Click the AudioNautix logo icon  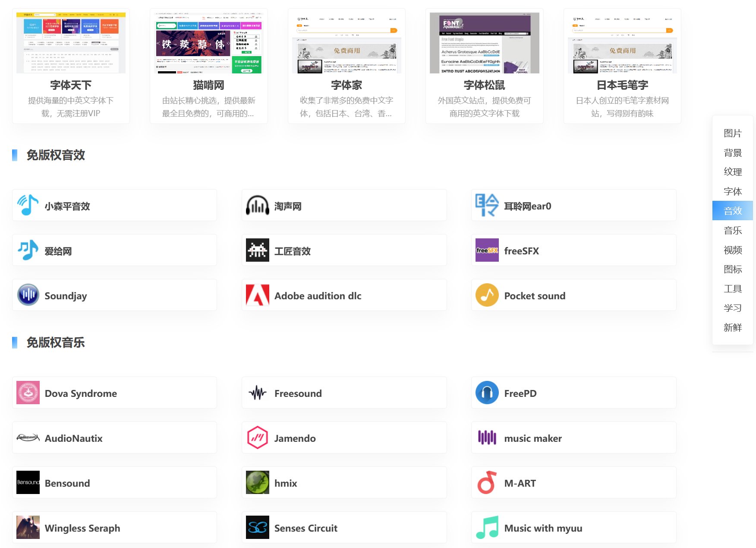tap(28, 438)
